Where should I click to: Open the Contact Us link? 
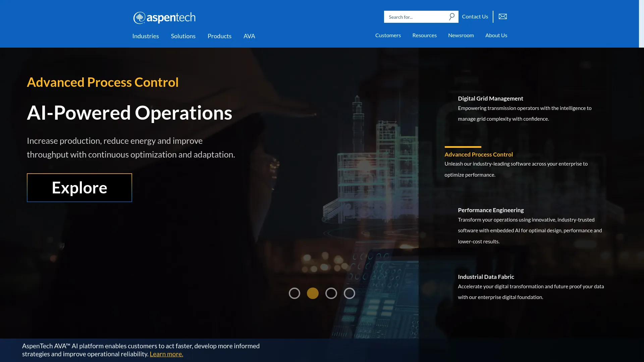(x=475, y=16)
